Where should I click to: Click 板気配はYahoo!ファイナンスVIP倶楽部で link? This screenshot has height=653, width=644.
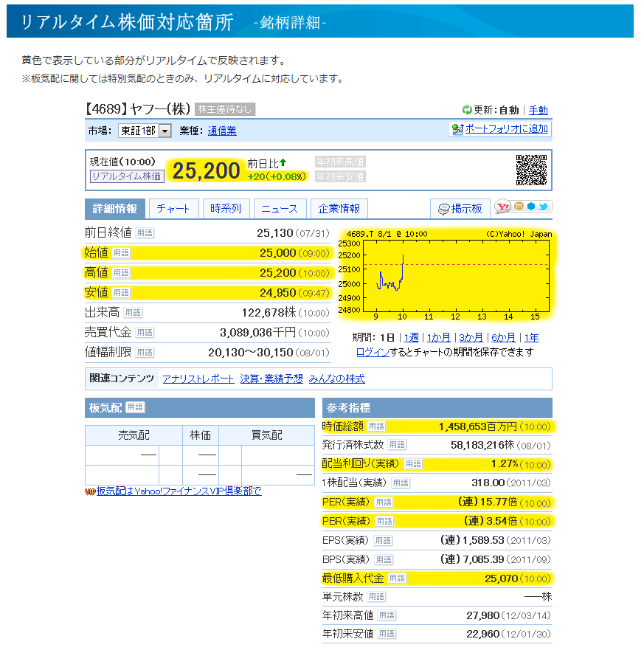(179, 491)
